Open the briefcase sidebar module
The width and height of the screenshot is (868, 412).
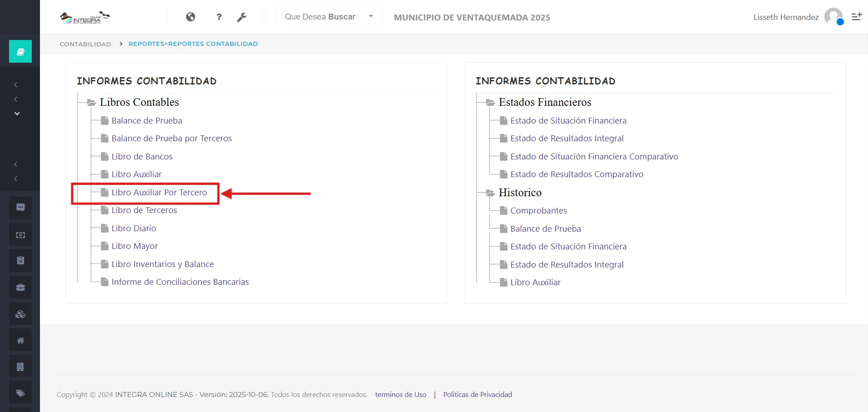(x=20, y=287)
